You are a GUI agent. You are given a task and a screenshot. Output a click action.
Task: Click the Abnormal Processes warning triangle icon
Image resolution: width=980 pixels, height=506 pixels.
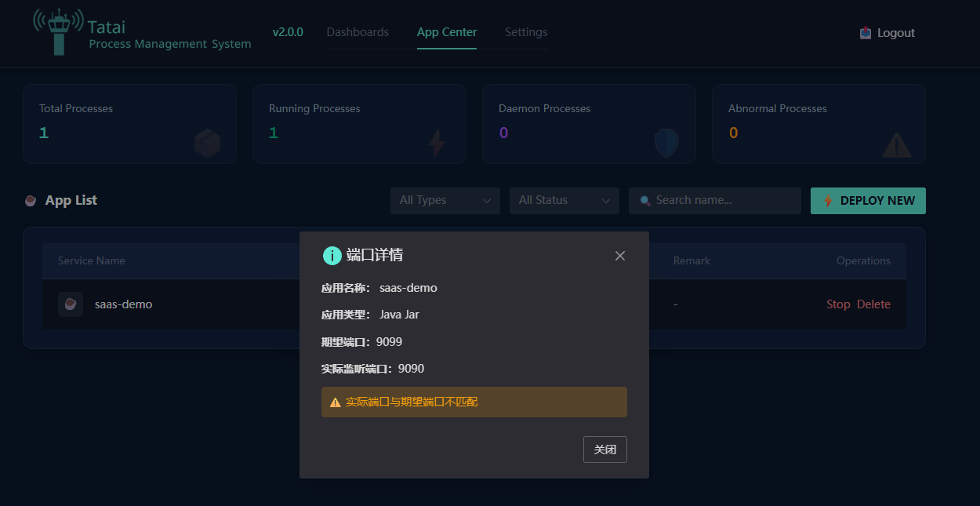coord(897,144)
